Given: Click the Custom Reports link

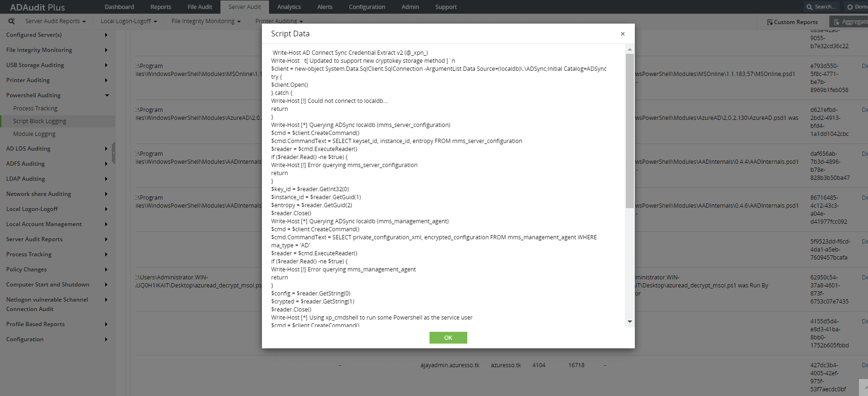Looking at the screenshot, I should pos(796,22).
